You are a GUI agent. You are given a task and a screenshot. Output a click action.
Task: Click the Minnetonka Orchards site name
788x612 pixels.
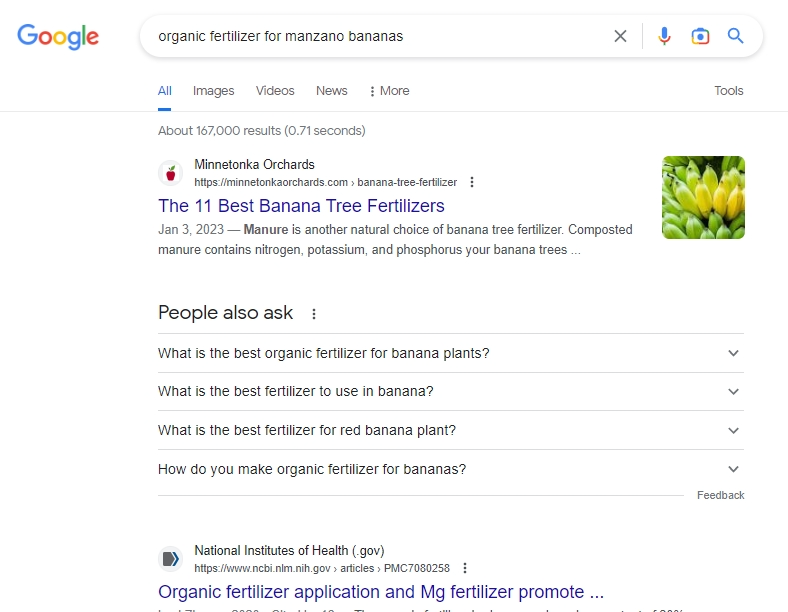pyautogui.click(x=254, y=165)
